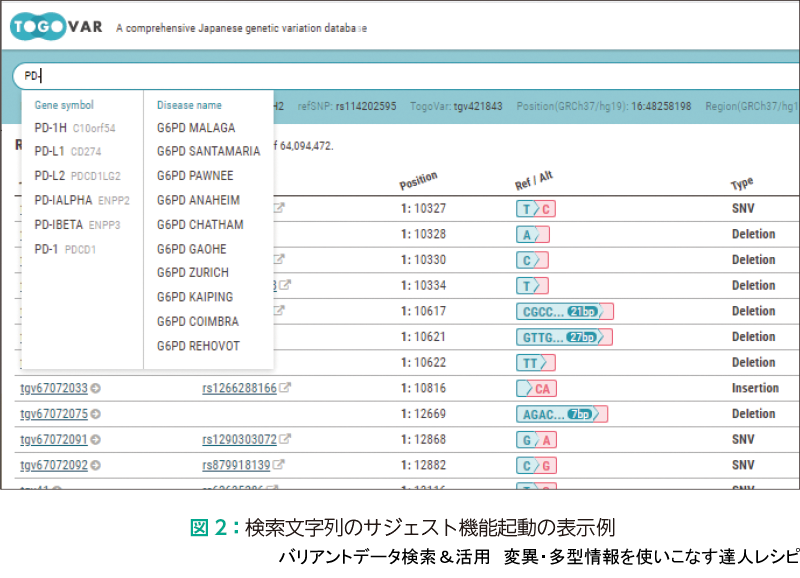The image size is (800, 578).
Task: Pick G6PD MALAGA disease suggestion
Action: tap(196, 128)
